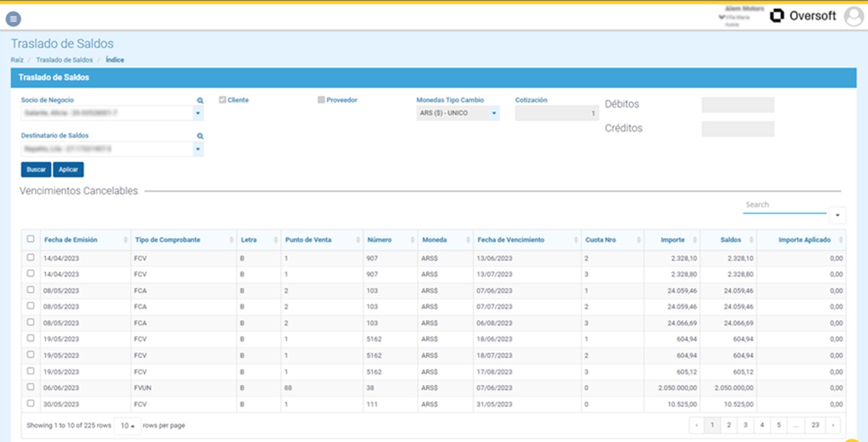Focus the table Search field
868x442 pixels.
point(784,205)
